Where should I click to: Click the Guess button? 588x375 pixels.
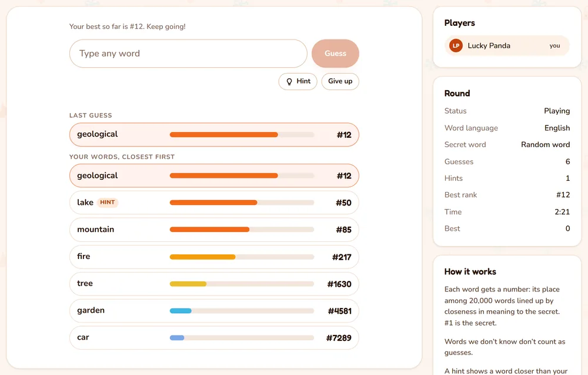(x=335, y=54)
